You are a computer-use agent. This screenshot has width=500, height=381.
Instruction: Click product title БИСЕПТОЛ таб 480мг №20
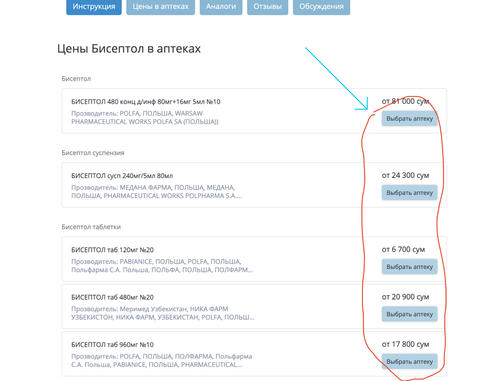pos(112,297)
